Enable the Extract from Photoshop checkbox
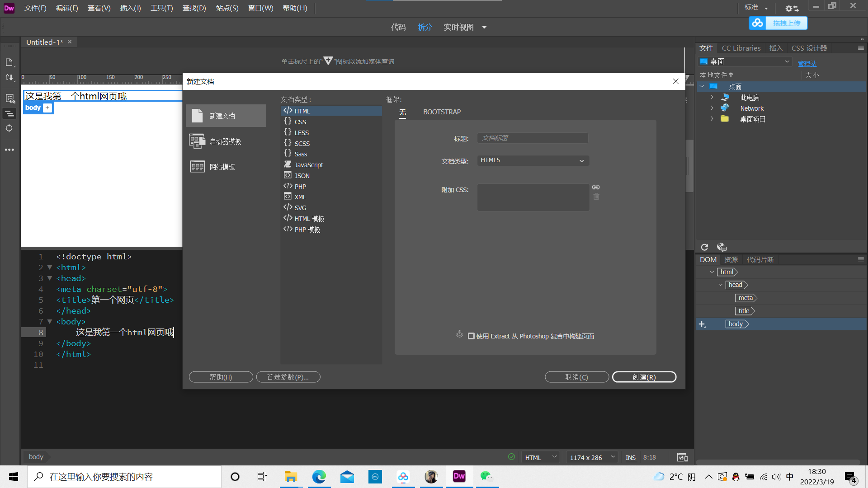 click(471, 336)
